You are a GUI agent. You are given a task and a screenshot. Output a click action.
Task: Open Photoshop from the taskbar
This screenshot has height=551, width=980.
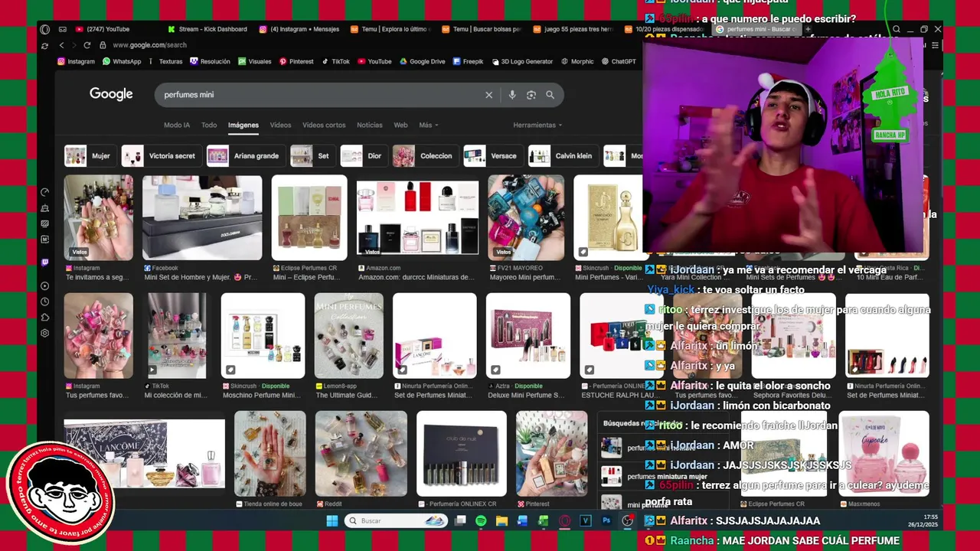point(606,520)
